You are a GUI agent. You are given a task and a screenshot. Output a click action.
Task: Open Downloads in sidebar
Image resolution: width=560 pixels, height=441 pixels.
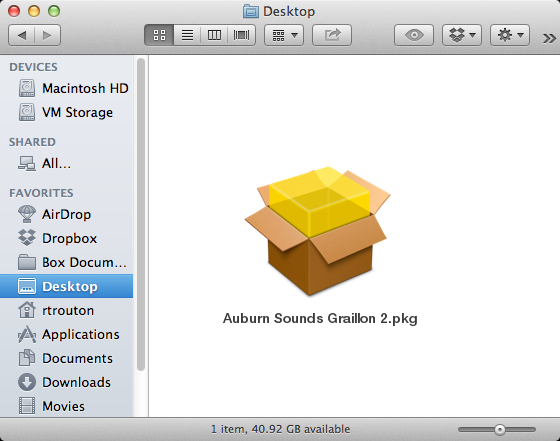tap(66, 382)
